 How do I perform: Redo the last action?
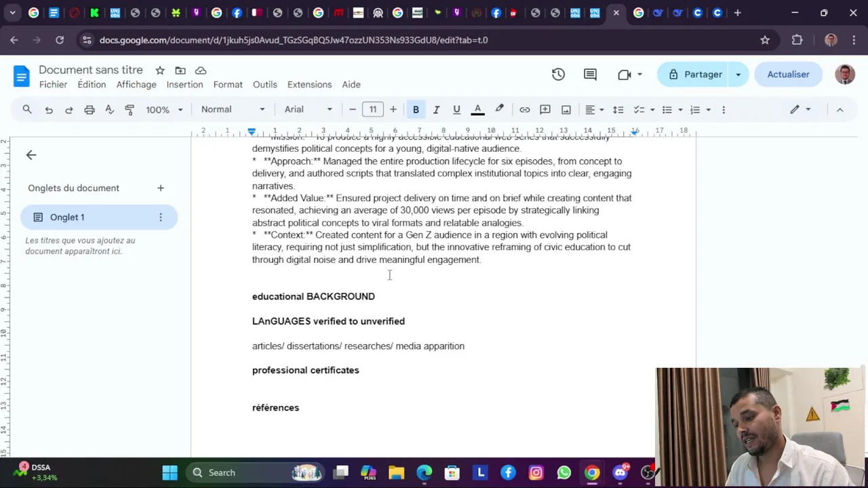(69, 110)
